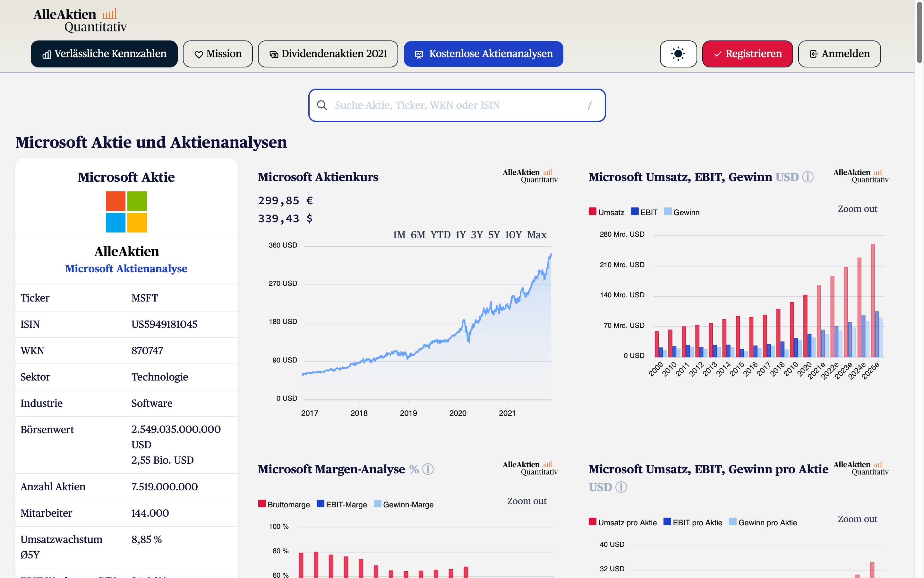Click the heart icon on Mission button
This screenshot has height=578, width=924.
click(199, 55)
